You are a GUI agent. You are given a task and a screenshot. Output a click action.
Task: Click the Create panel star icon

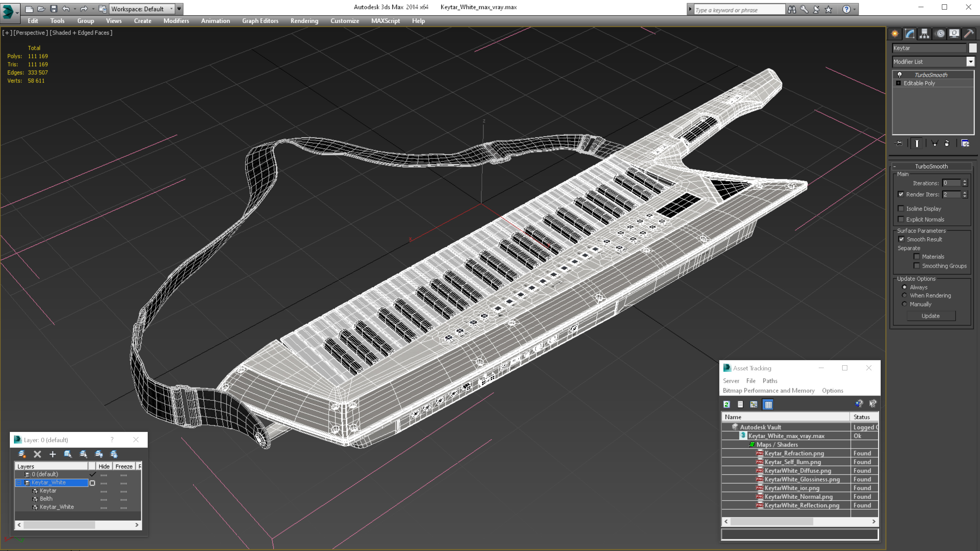895,34
